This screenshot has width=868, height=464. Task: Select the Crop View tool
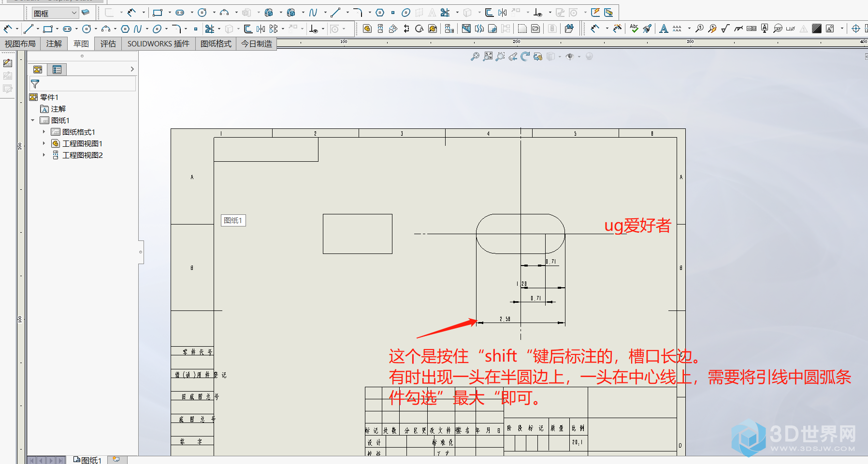pyautogui.click(x=492, y=29)
